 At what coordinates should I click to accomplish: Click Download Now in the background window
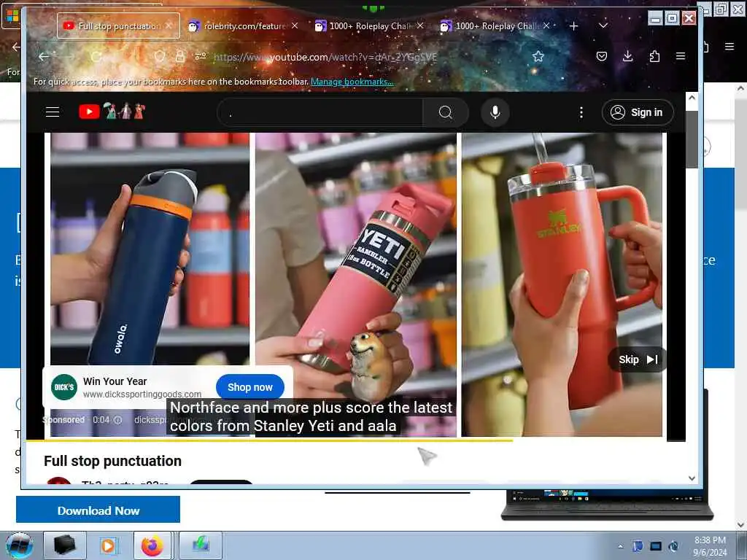pyautogui.click(x=98, y=510)
